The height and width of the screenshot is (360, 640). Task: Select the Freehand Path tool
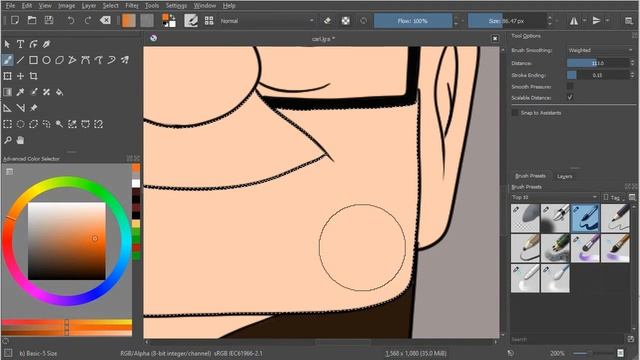[x=98, y=60]
